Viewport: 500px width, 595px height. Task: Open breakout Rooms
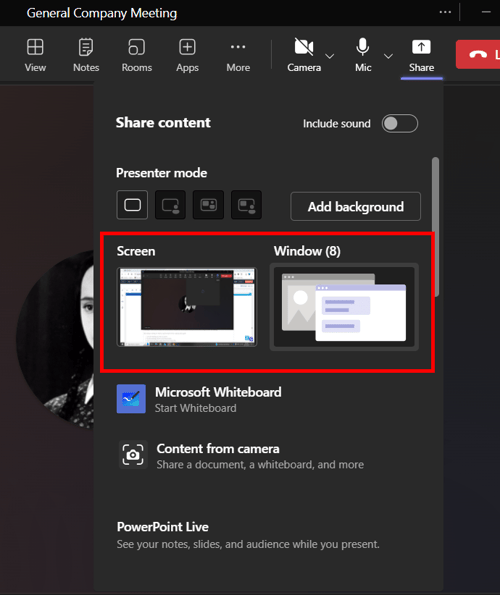tap(137, 55)
